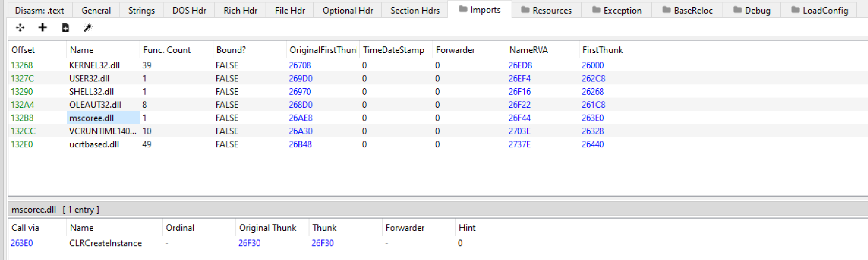Click the four-arrow move icon in the toolbar

[x=20, y=28]
